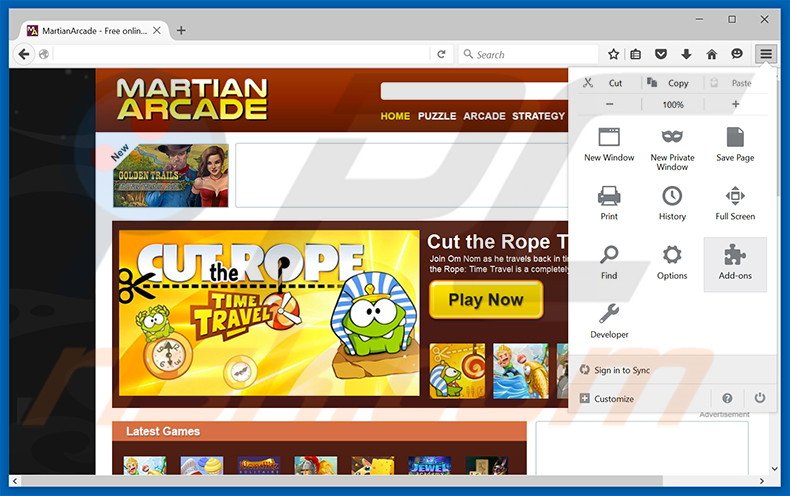
Task: Switch to Full Screen mode
Action: 735,203
